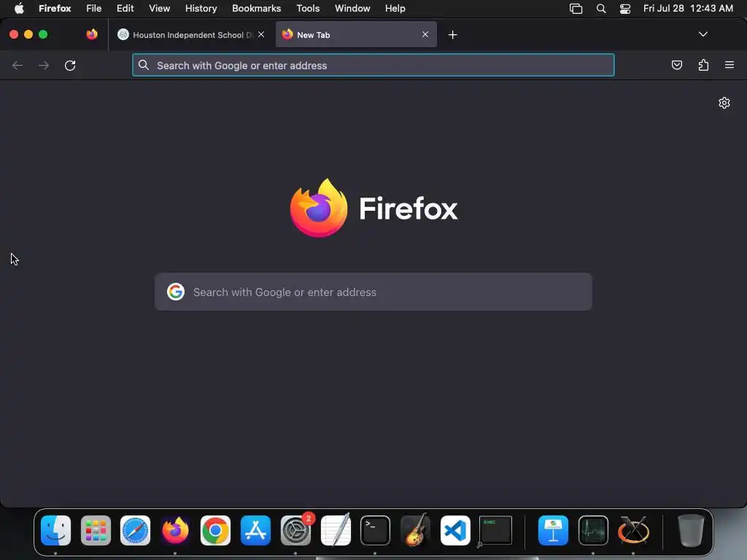Open the Firefox hamburger application menu
The height and width of the screenshot is (560, 747).
729,65
